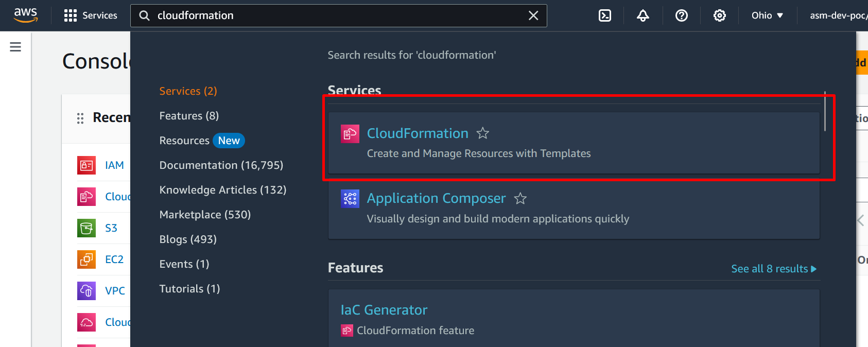Expand the Ohio region dropdown

tap(767, 15)
